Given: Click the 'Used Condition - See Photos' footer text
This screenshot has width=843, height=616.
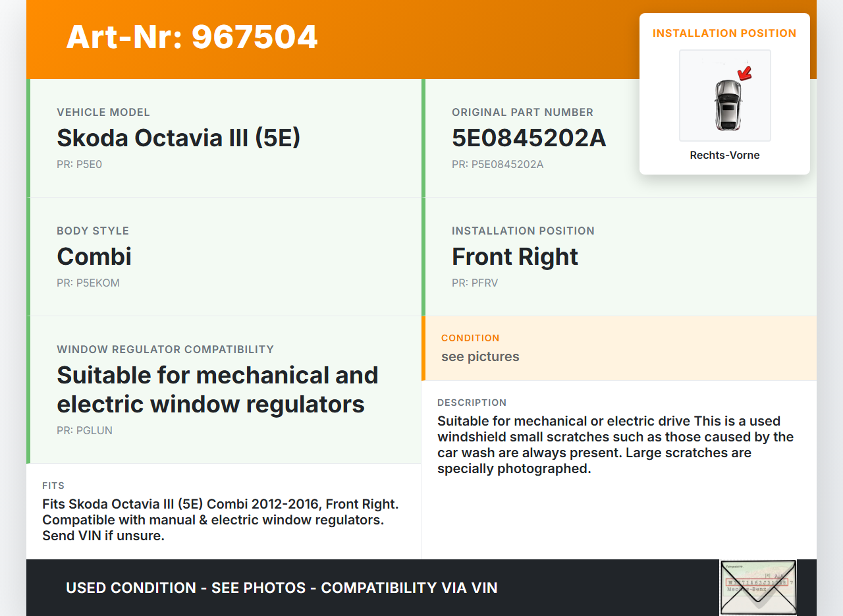Looking at the screenshot, I should pos(281,588).
